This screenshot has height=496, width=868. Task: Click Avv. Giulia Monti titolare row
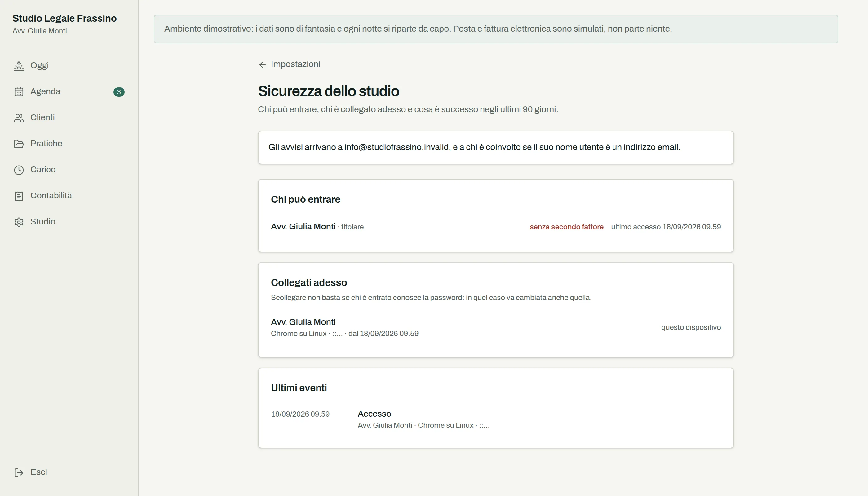click(496, 227)
